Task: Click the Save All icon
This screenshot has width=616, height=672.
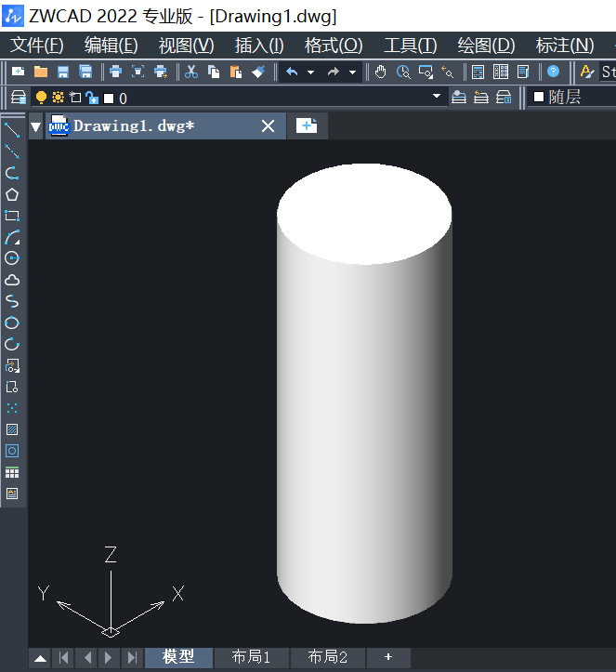Action: (x=85, y=72)
